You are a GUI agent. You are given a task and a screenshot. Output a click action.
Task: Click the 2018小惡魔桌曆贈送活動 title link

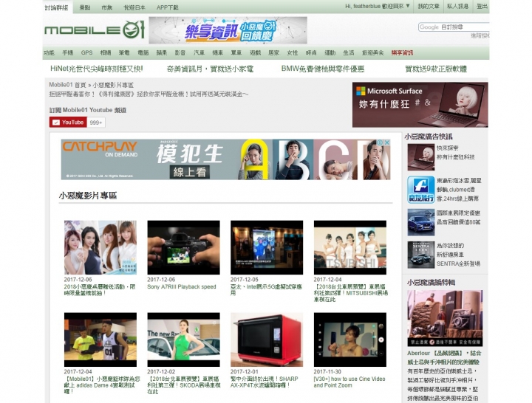click(100, 290)
